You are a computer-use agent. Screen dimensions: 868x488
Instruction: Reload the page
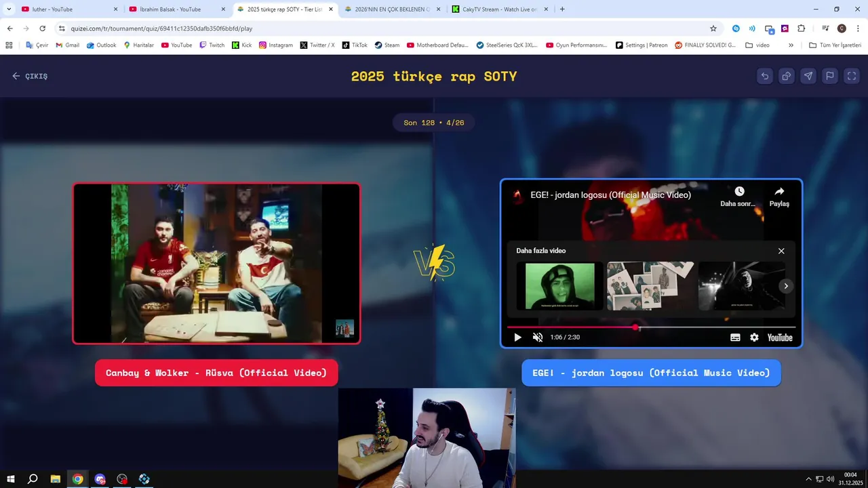42,28
